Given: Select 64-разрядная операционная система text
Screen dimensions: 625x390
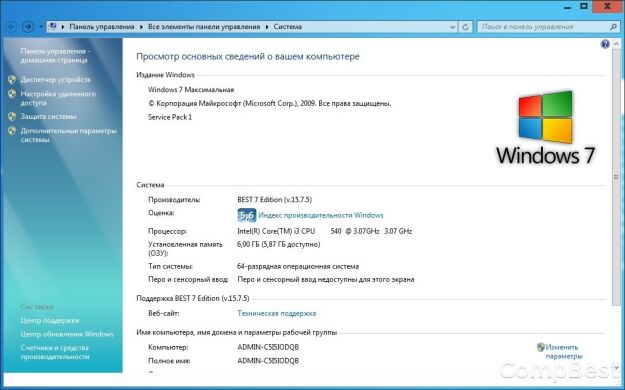Looking at the screenshot, I should (x=298, y=266).
